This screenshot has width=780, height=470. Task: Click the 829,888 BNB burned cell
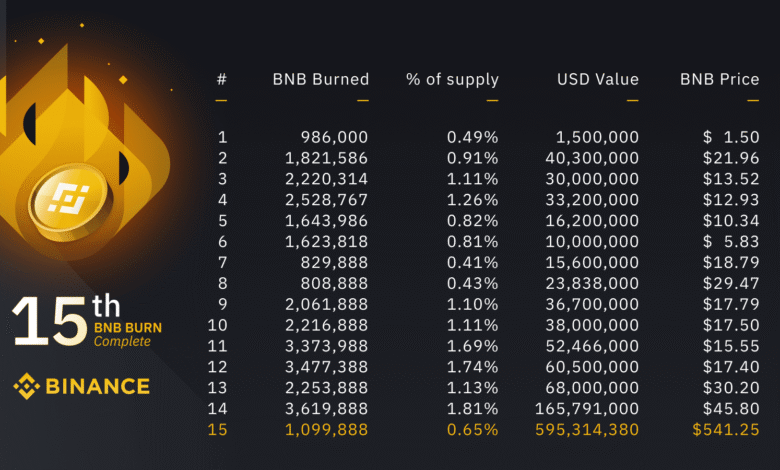click(334, 262)
